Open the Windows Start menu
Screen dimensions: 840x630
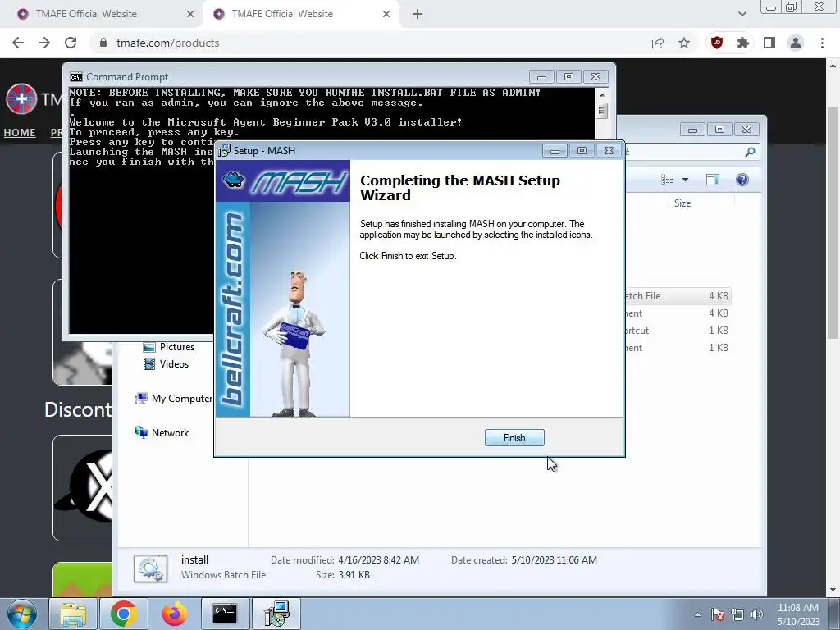pyautogui.click(x=22, y=614)
